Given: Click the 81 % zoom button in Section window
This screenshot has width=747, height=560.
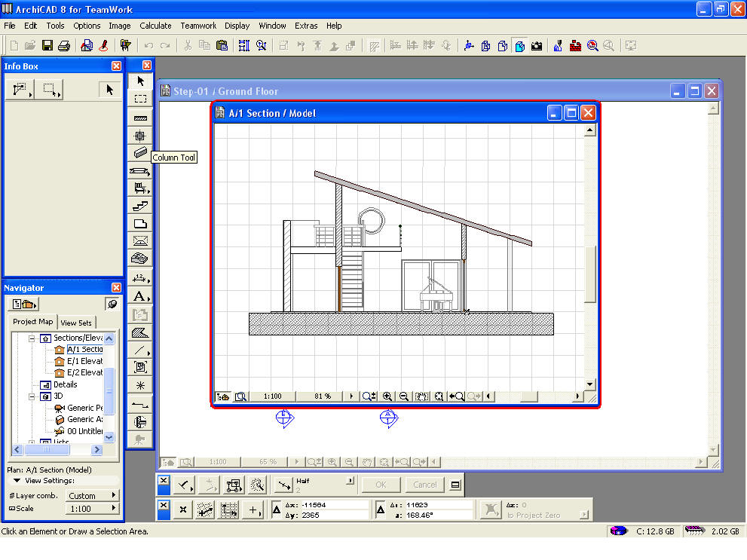Looking at the screenshot, I should pyautogui.click(x=323, y=396).
